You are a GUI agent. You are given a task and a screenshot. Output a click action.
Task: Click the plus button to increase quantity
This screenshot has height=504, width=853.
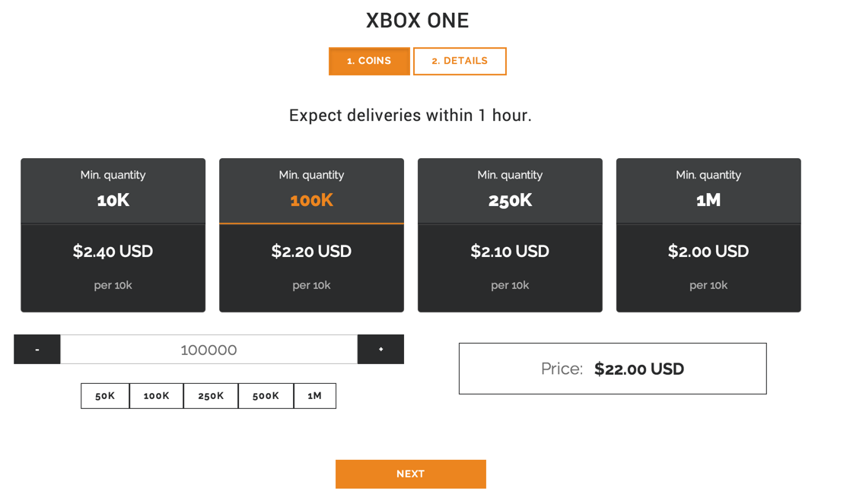pos(380,350)
